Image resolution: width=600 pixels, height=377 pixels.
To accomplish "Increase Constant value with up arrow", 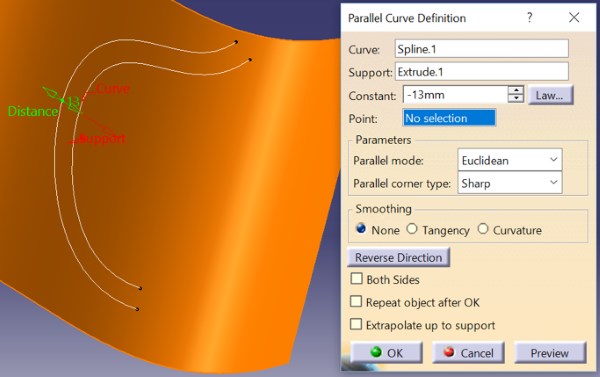I will pos(516,91).
